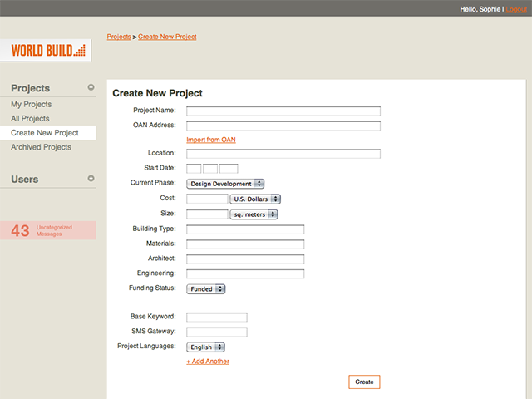Open All Projects in sidebar
Viewport: 532px width, 399px height.
pyautogui.click(x=30, y=118)
